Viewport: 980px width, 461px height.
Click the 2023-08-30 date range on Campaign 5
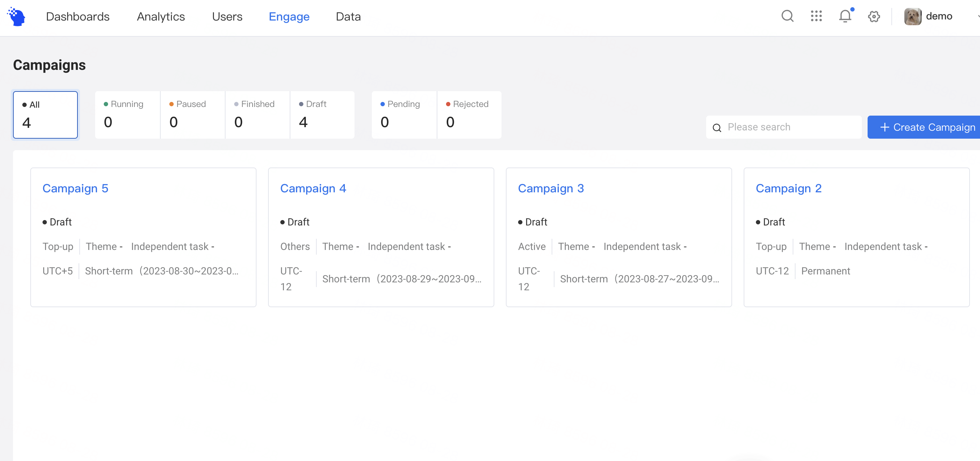coord(189,271)
